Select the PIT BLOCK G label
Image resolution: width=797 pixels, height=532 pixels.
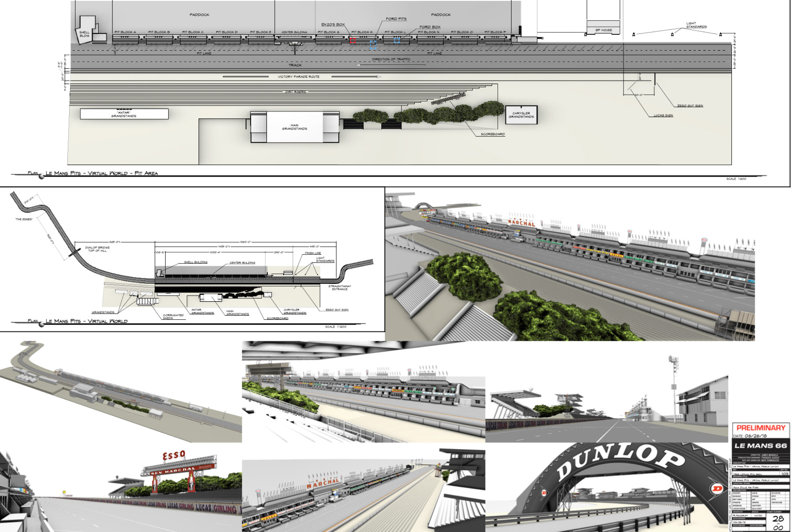(328, 32)
